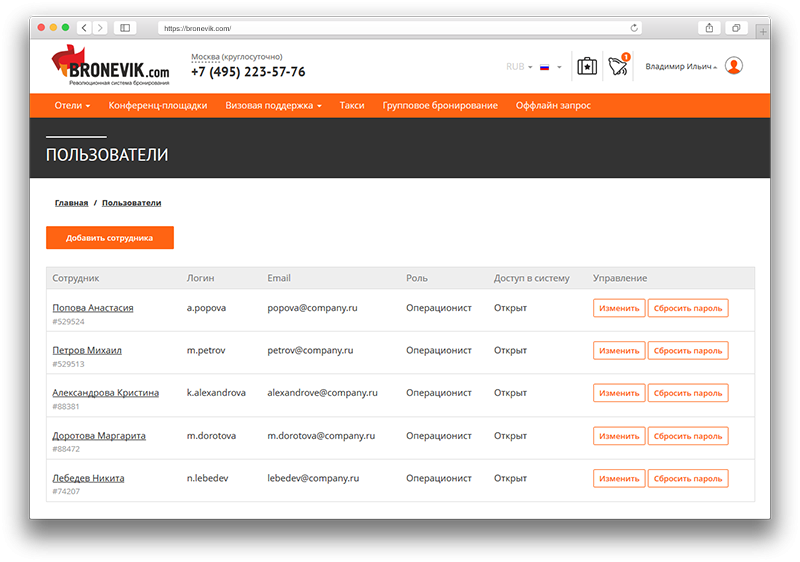Select login a.popova

[x=206, y=308]
